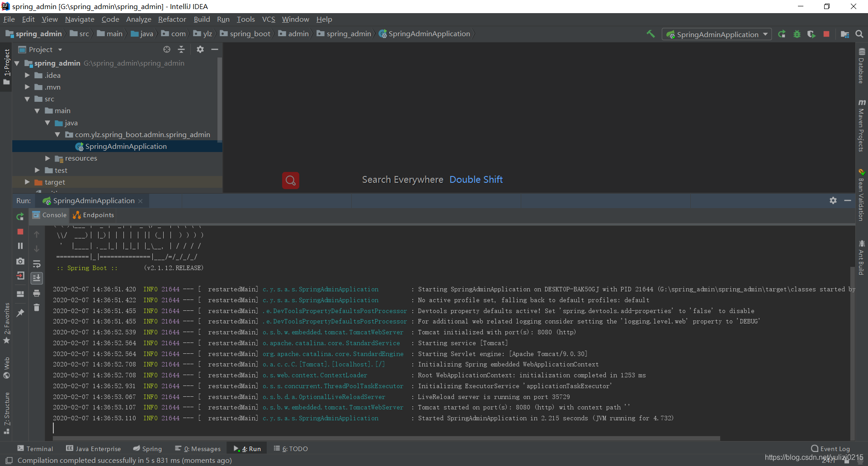868x466 pixels.
Task: Expand the resources folder in project tree
Action: click(47, 158)
